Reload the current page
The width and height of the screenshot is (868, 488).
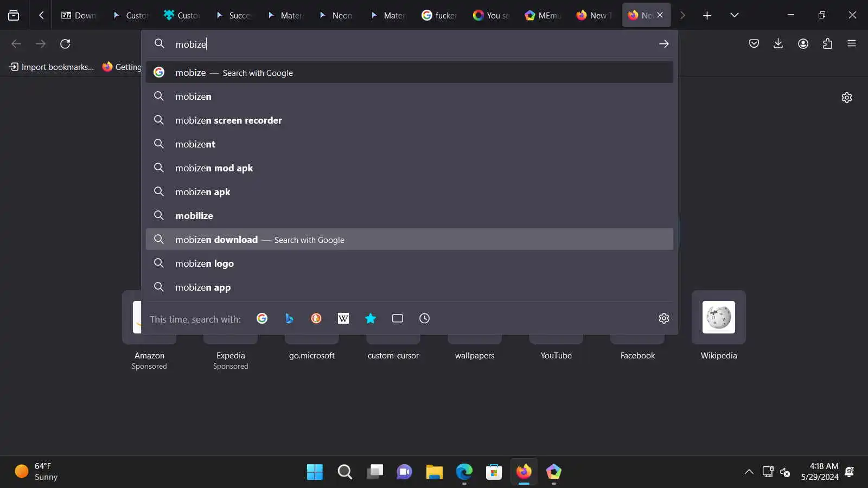65,44
